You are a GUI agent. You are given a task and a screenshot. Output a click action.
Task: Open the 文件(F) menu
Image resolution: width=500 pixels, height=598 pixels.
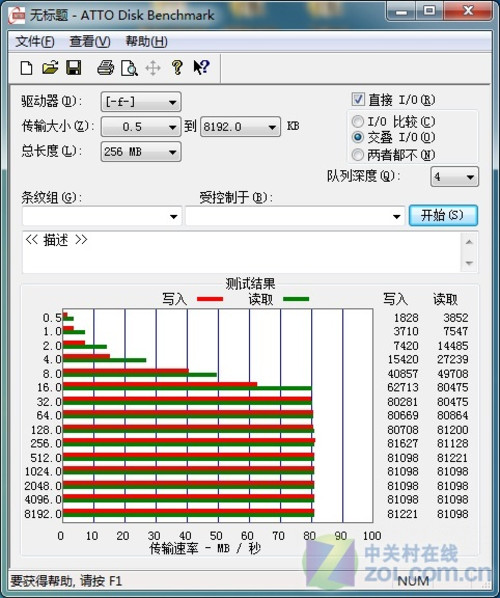[35, 41]
